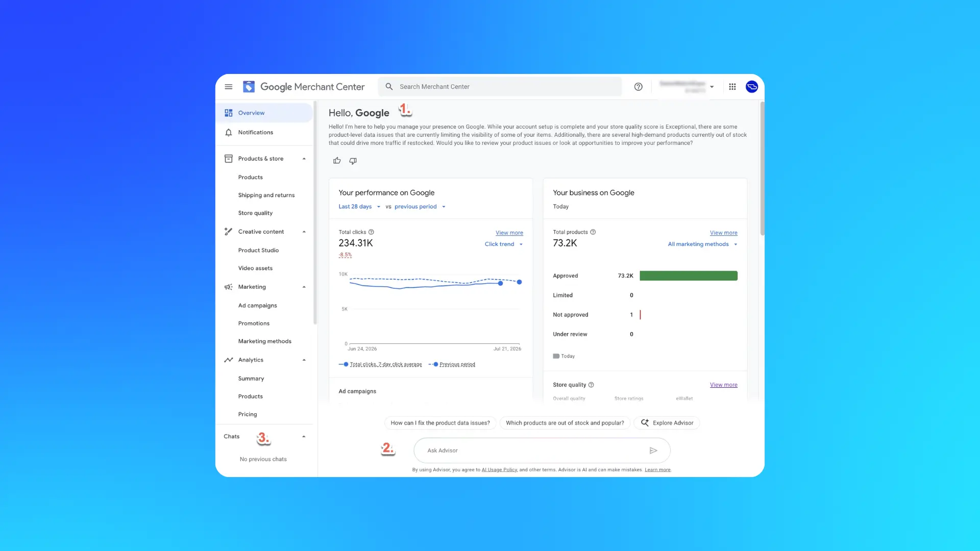The image size is (980, 551).
Task: Send the Ask Advisor message
Action: (653, 450)
